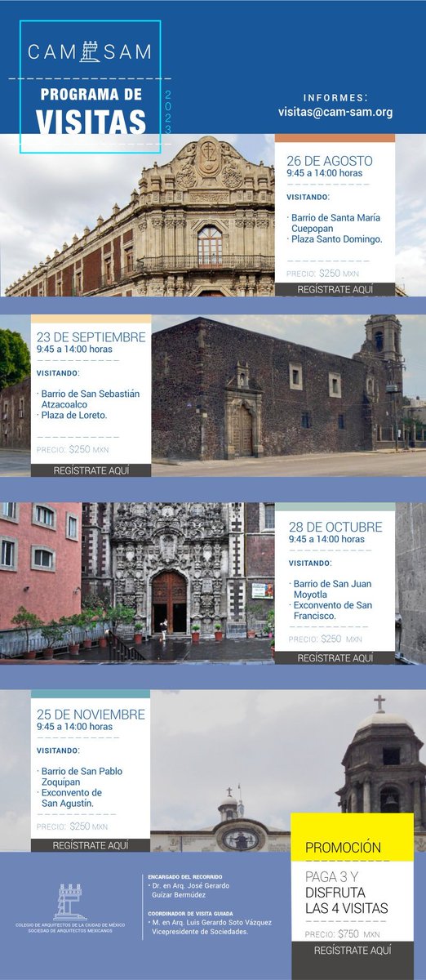Click REGÍSTRATE AQUÍ for 25 de Noviembre
This screenshot has width=426, height=980.
coord(91,845)
